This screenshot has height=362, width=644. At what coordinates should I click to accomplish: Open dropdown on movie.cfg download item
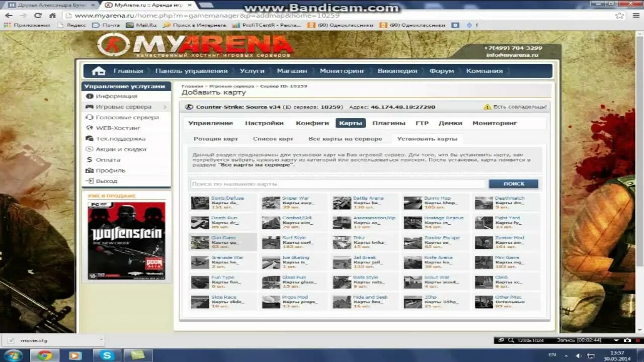tap(101, 340)
